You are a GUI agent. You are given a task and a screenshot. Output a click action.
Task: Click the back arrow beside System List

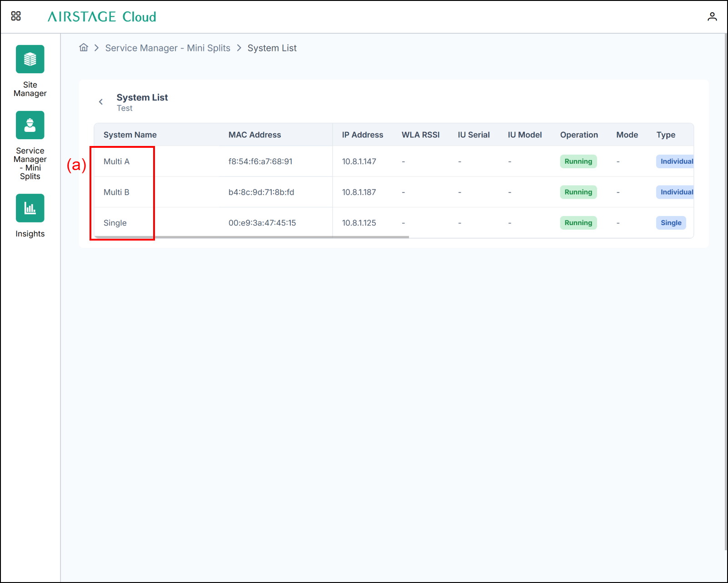[101, 102]
